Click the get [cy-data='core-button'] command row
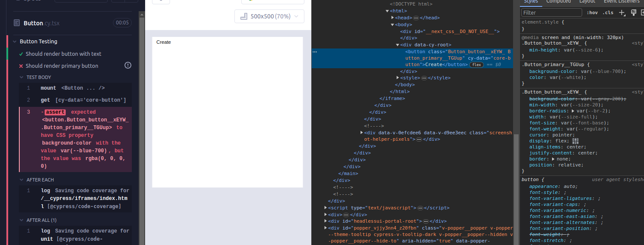The height and width of the screenshot is (245, 644). [75, 100]
